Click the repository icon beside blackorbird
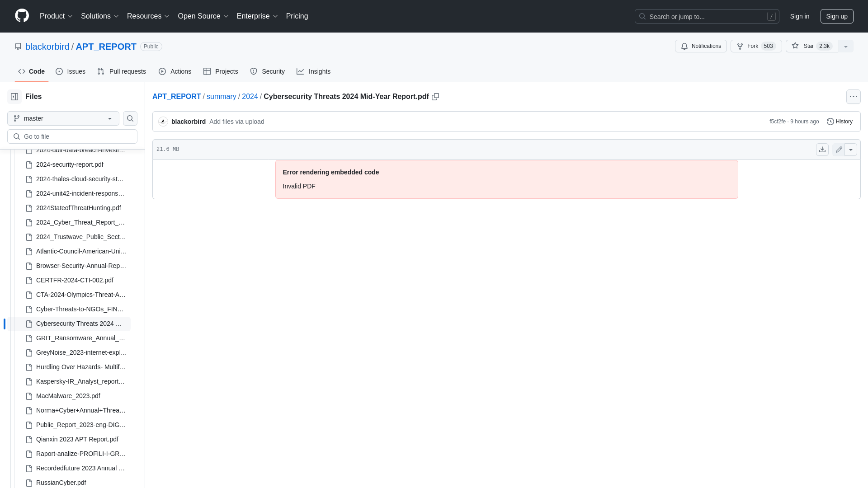 [x=18, y=47]
